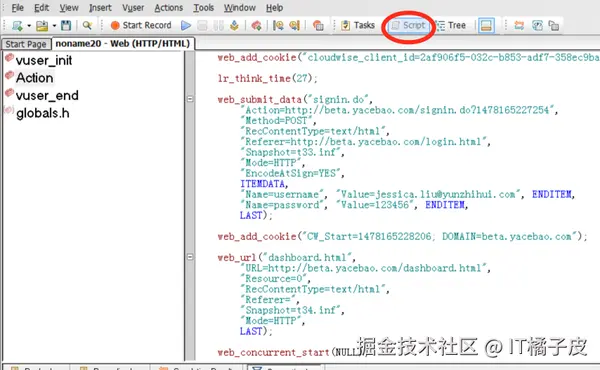Open the Help menu
600x370 pixels.
coord(274,8)
